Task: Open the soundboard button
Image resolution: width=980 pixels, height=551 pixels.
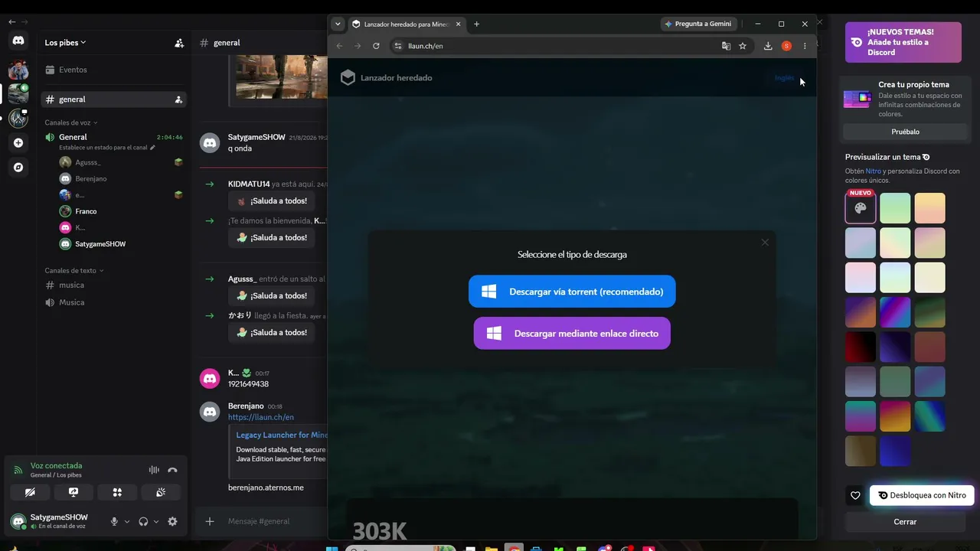Action: click(161, 492)
